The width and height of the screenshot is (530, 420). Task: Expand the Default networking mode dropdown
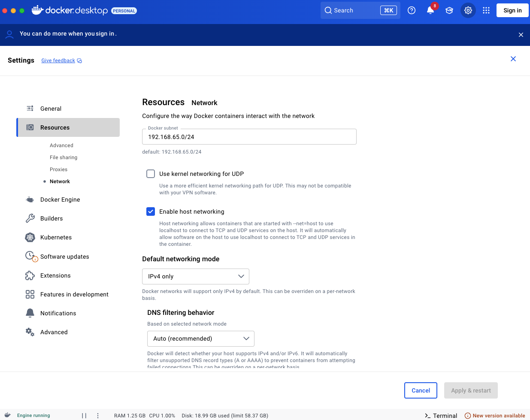(196, 276)
